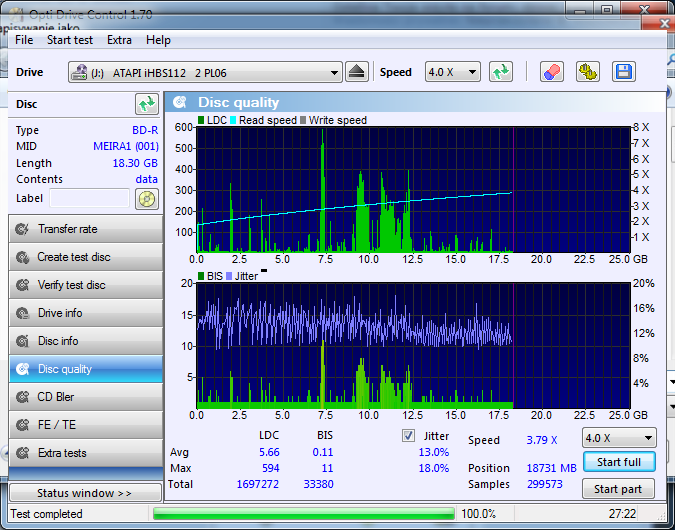Click the Start part button
The width and height of the screenshot is (675, 530).
click(618, 489)
